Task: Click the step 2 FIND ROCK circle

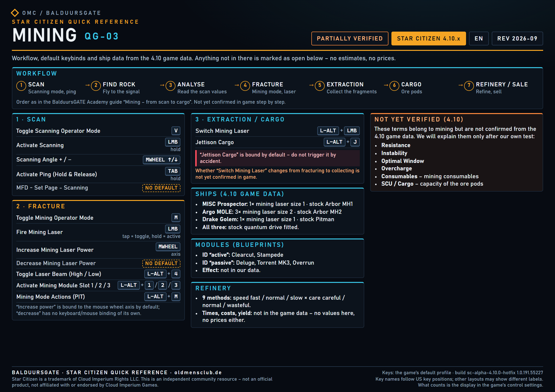Action: point(96,86)
